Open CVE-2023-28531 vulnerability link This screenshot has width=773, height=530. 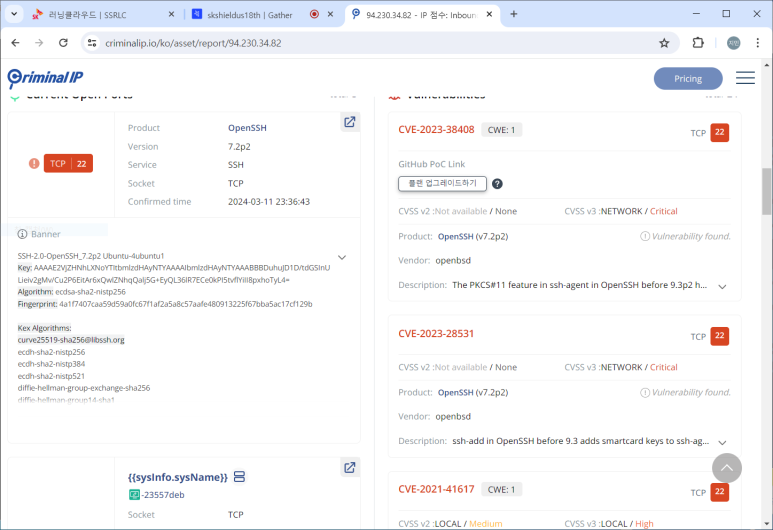[436, 334]
